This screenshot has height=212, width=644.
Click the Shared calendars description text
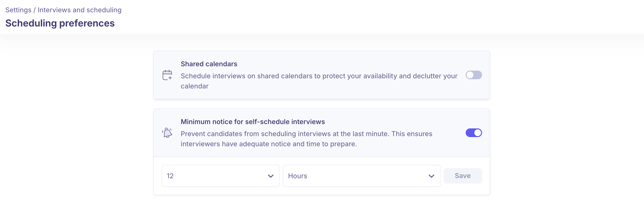(x=319, y=76)
